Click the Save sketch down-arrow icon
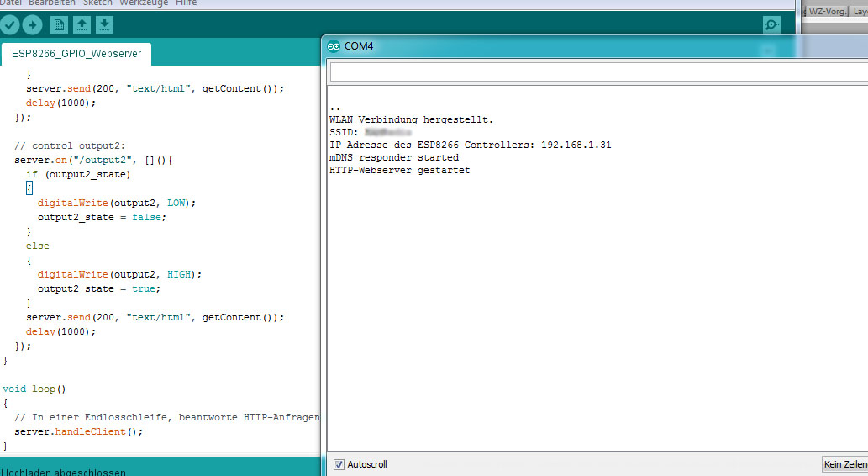The image size is (868, 476). click(x=104, y=25)
